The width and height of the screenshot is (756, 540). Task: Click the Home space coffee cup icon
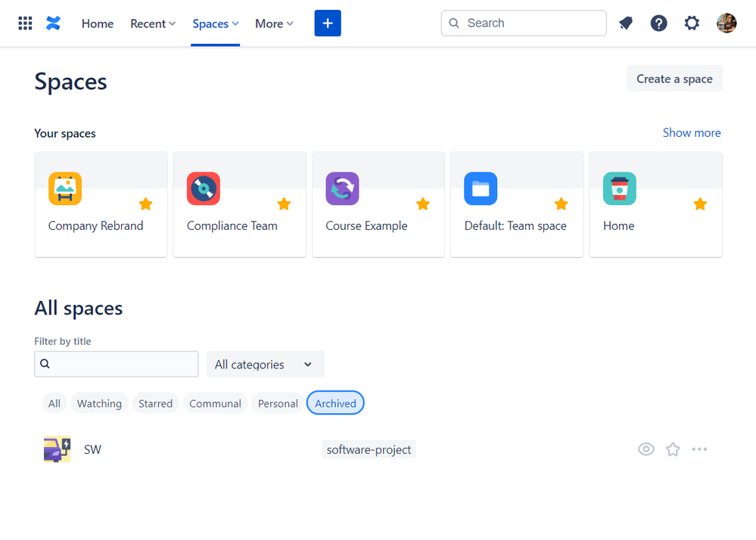coord(620,188)
